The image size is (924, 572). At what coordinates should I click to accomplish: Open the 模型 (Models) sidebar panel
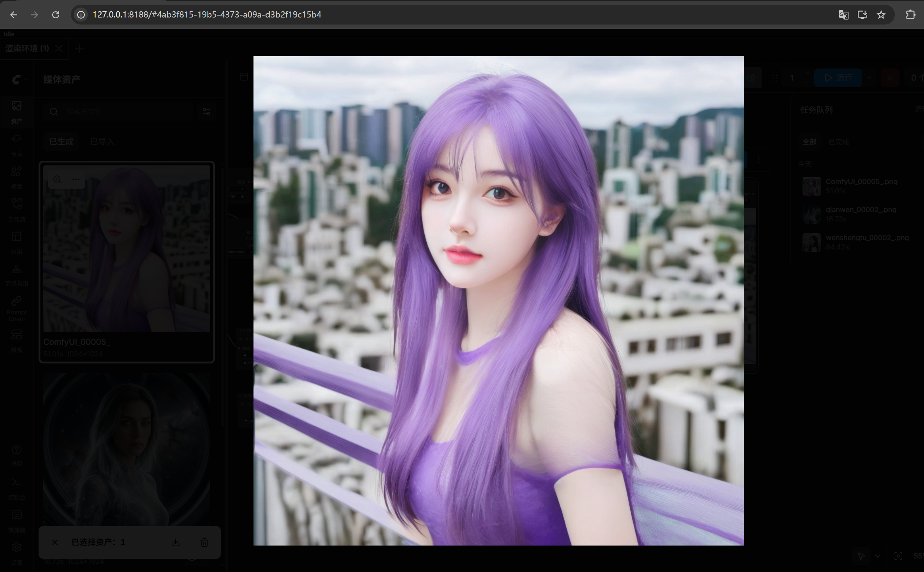tap(17, 177)
